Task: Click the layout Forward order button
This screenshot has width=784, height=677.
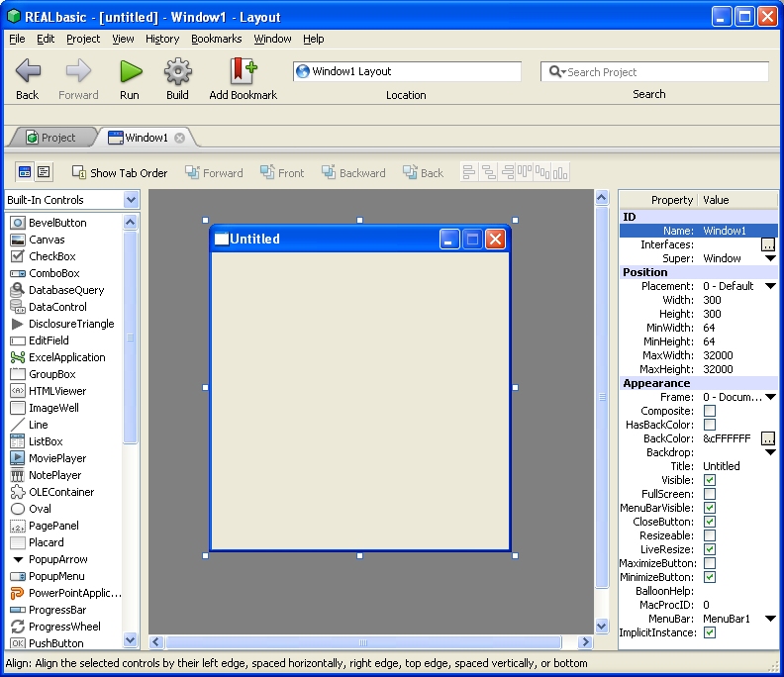Action: pos(214,173)
